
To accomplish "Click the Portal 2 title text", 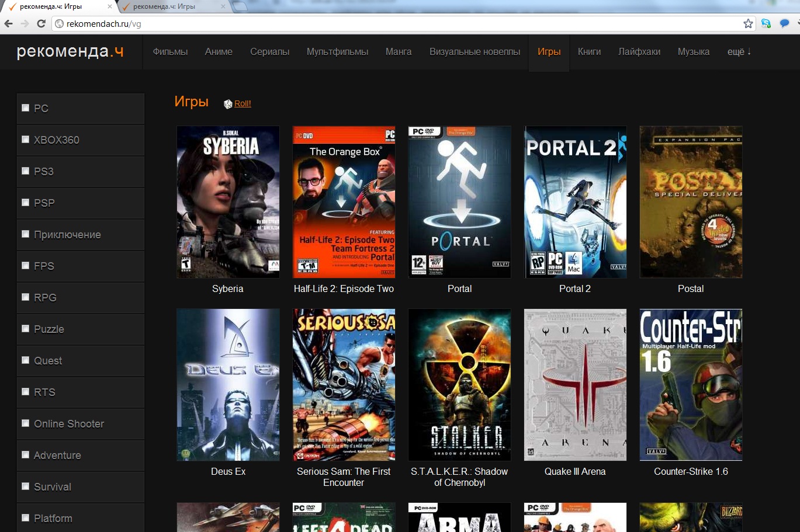I will pos(575,289).
